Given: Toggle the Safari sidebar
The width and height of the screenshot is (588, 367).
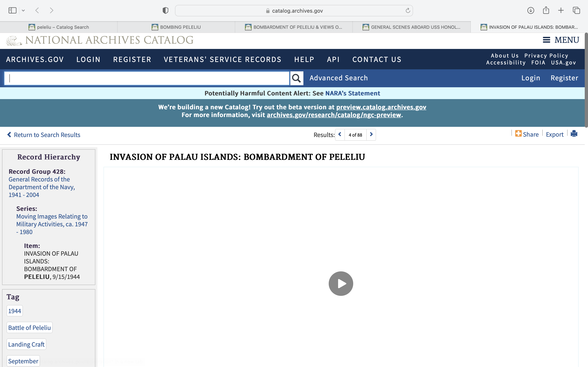Looking at the screenshot, I should (12, 10).
